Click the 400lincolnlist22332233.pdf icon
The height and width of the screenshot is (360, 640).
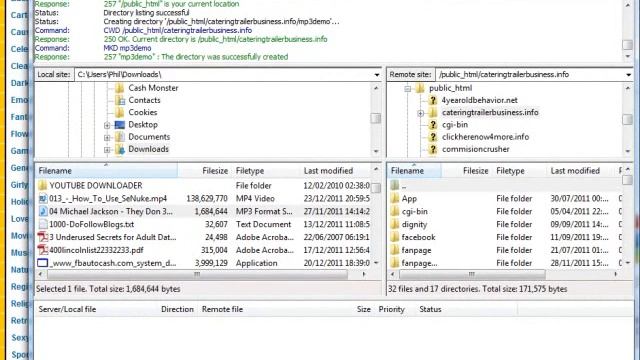pyautogui.click(x=42, y=250)
